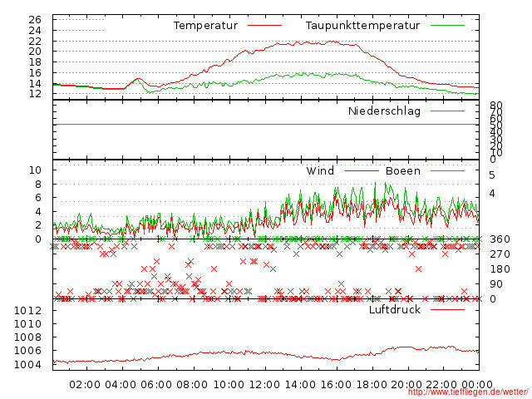
Task: Click the 06:00 time axis label
Action: [x=156, y=385]
